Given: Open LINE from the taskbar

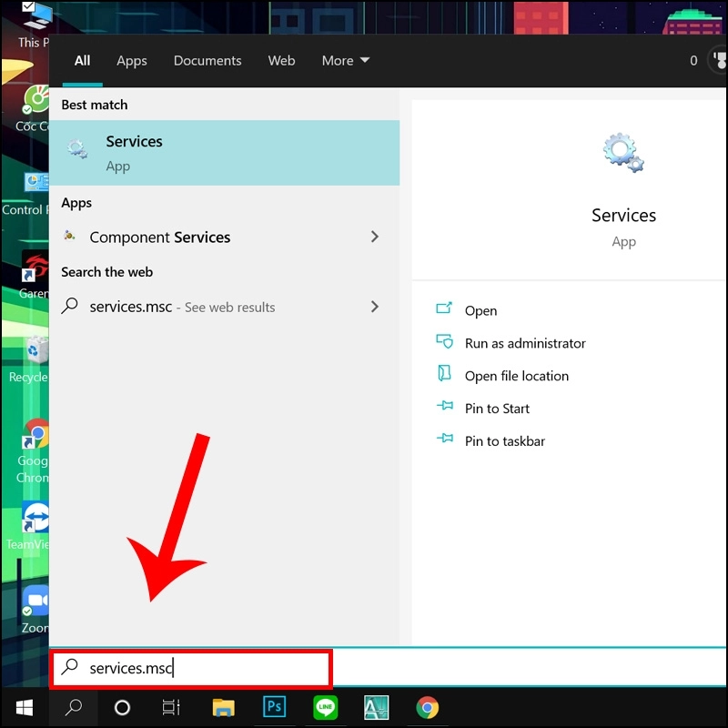Looking at the screenshot, I should pos(325,707).
